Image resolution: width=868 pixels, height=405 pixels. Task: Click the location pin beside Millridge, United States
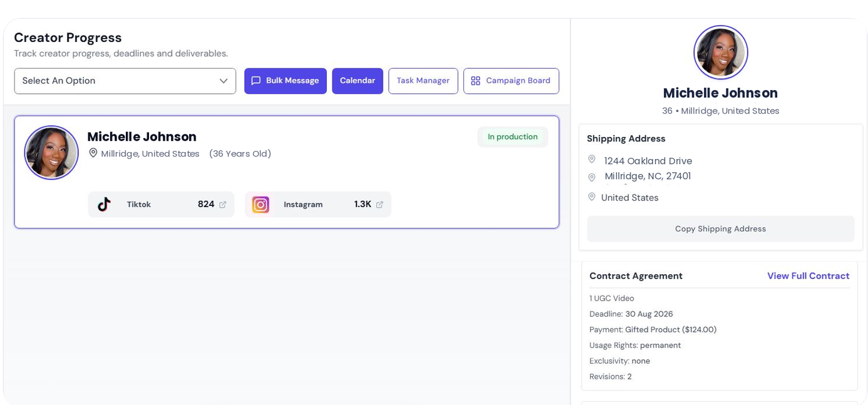[x=93, y=153]
